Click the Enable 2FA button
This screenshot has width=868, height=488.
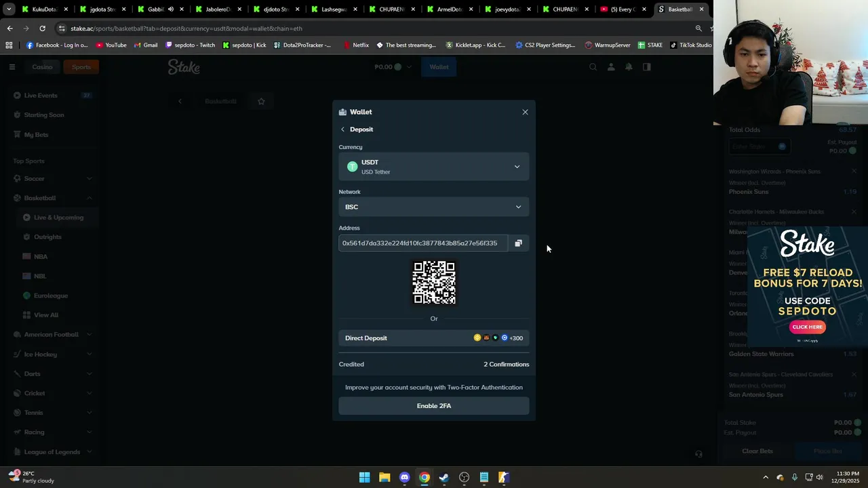click(x=434, y=406)
